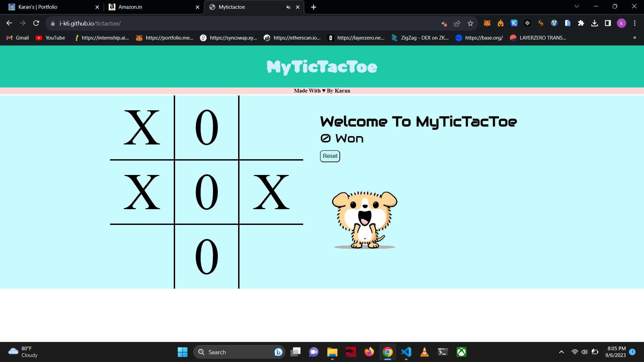The height and width of the screenshot is (362, 644).
Task: Open ZigZag DEX bookmark
Action: coord(420,38)
